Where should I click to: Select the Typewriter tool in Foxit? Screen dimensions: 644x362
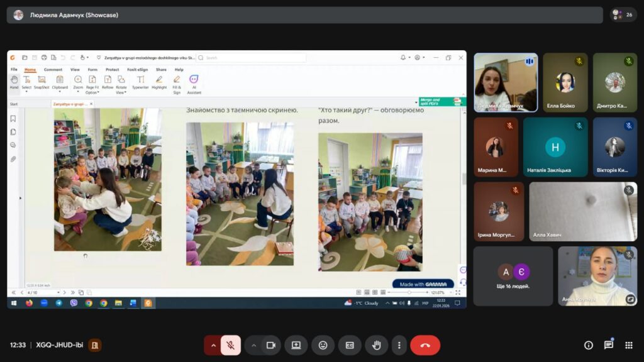(x=140, y=82)
